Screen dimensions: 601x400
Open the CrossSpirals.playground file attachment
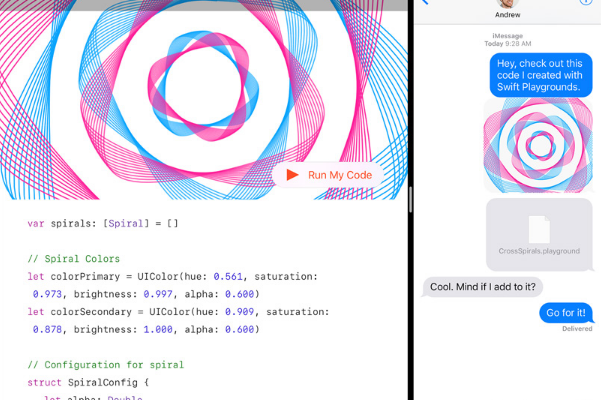tap(538, 234)
